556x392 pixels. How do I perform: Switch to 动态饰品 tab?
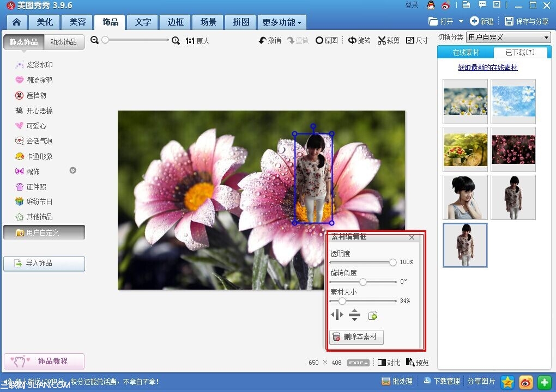pos(64,42)
